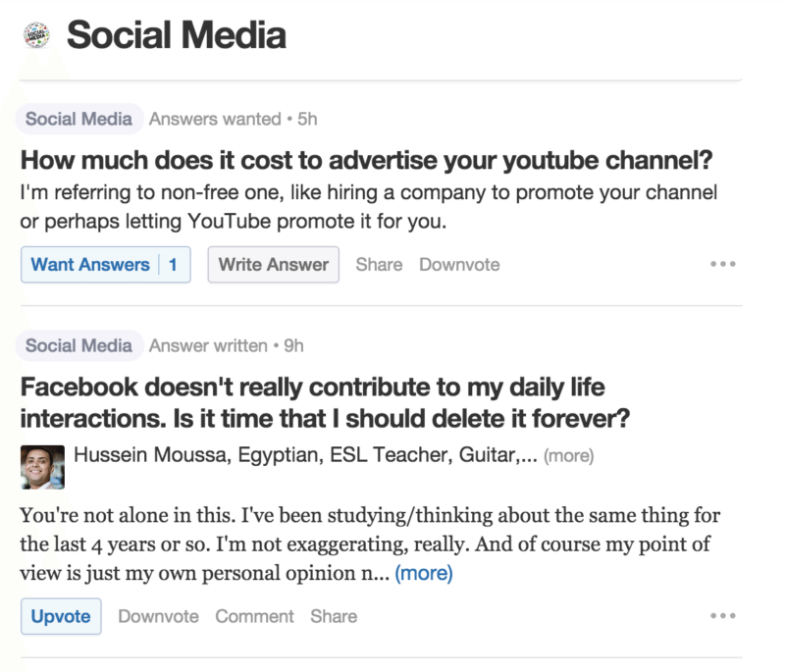This screenshot has height=672, width=785.
Task: Expand the answer with the (more) link
Action: coord(423,573)
